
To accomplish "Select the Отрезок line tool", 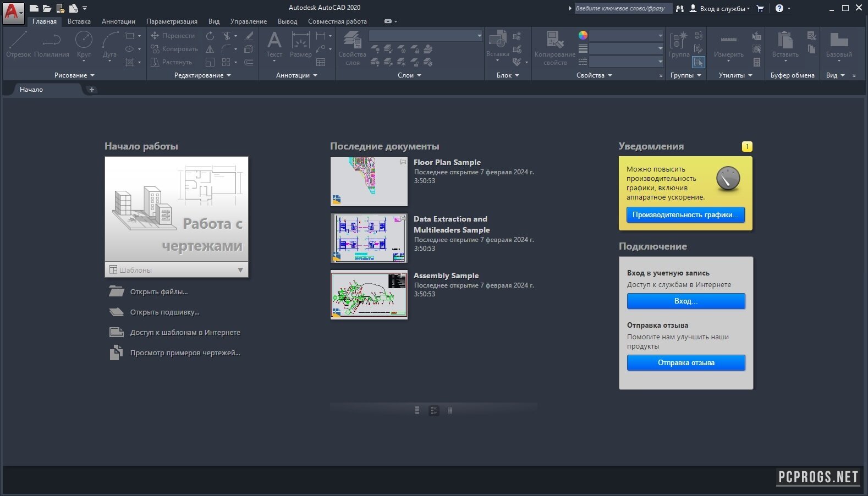I will coord(18,44).
